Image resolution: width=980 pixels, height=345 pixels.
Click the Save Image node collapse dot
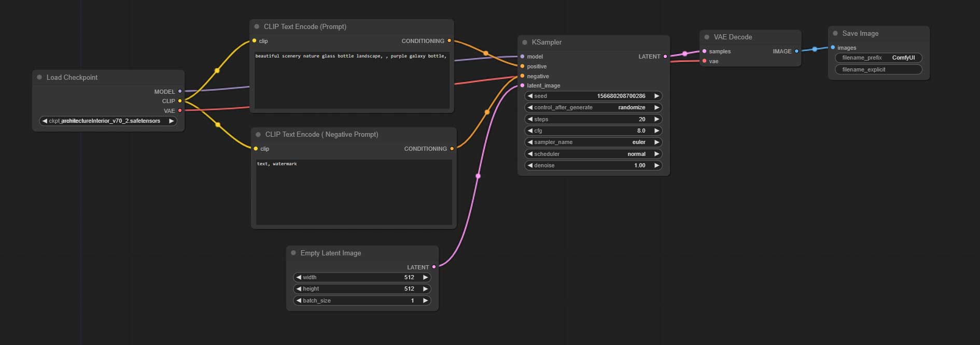pos(835,33)
